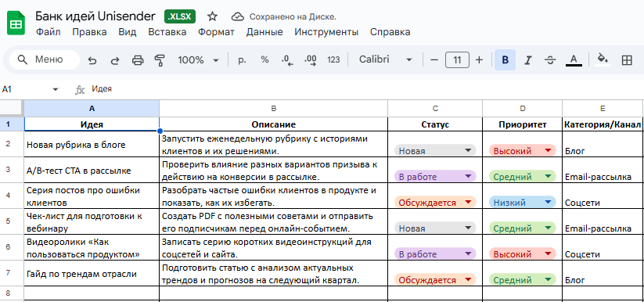Open the Calibri font dropdown
Screen dimensions: 644x302
(385, 60)
